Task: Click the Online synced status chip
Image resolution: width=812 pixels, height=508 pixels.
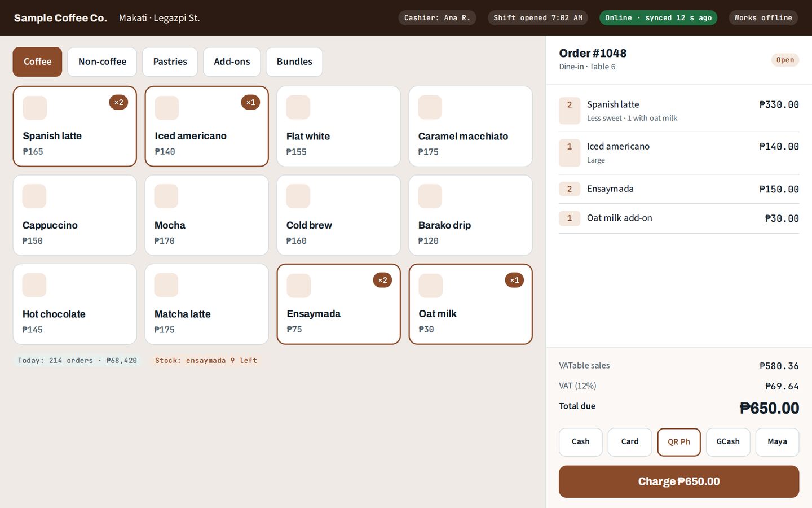Action: click(658, 18)
